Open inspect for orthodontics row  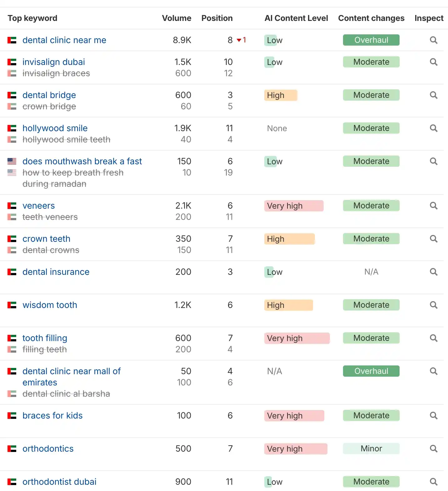click(x=433, y=449)
